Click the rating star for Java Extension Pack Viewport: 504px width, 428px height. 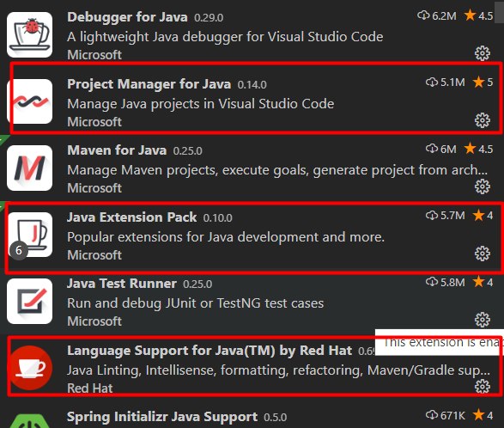(x=478, y=215)
